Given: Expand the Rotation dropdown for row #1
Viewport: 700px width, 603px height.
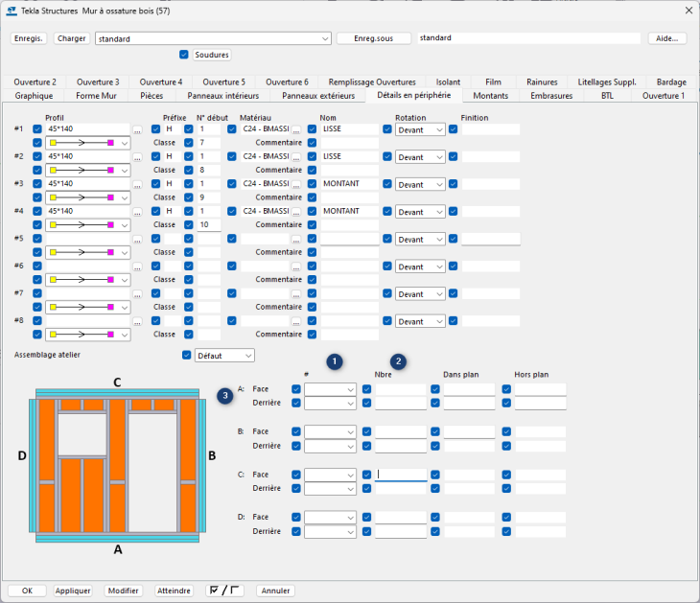Looking at the screenshot, I should pos(420,129).
